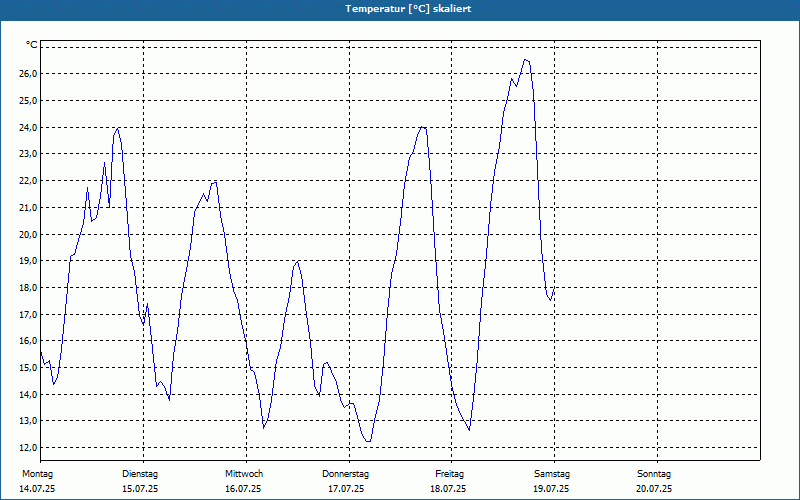Click the 22,0 y-axis label
The width and height of the screenshot is (800, 500).
[29, 181]
